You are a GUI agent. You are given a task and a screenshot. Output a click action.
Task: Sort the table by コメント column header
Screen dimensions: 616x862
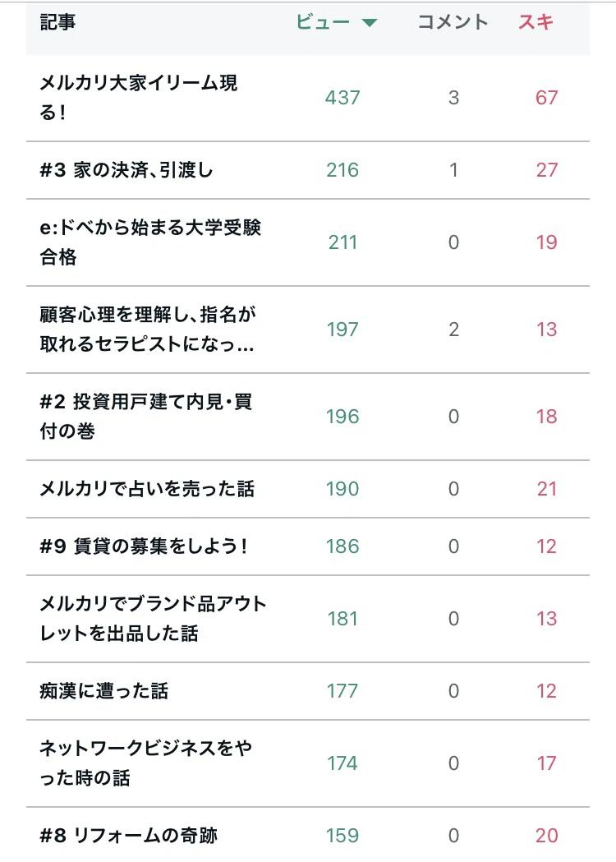pos(453,22)
